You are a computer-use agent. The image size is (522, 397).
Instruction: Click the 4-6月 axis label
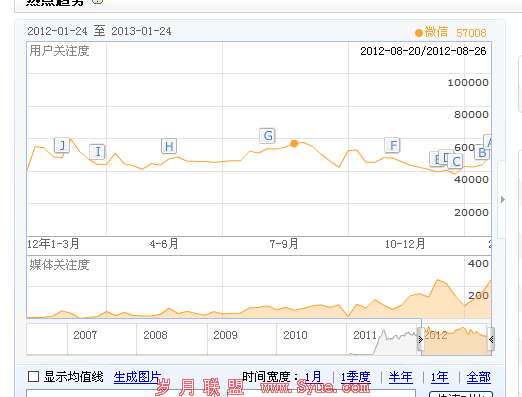(x=164, y=244)
